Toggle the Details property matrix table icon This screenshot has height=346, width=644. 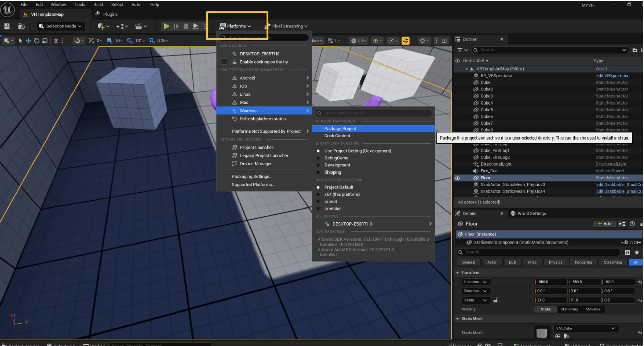[x=627, y=252]
